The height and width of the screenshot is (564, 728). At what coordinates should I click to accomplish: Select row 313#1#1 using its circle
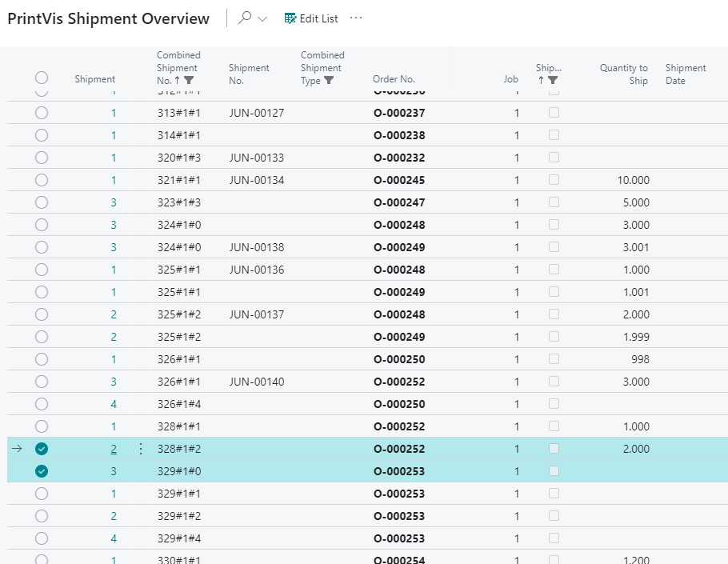[x=42, y=113]
